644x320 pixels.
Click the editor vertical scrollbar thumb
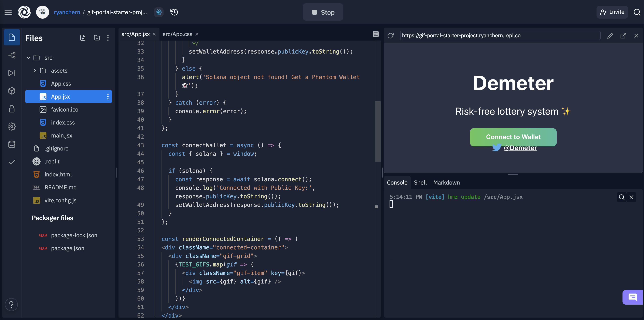[378, 131]
